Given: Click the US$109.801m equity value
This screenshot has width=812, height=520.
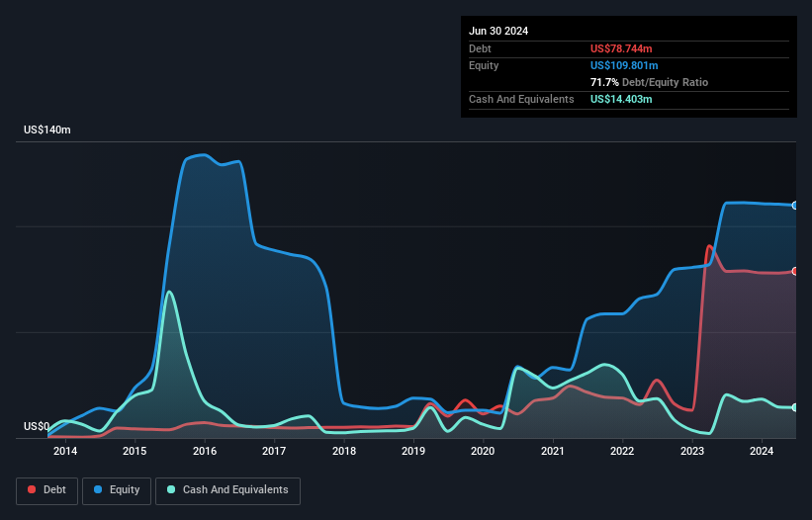Looking at the screenshot, I should coord(624,65).
